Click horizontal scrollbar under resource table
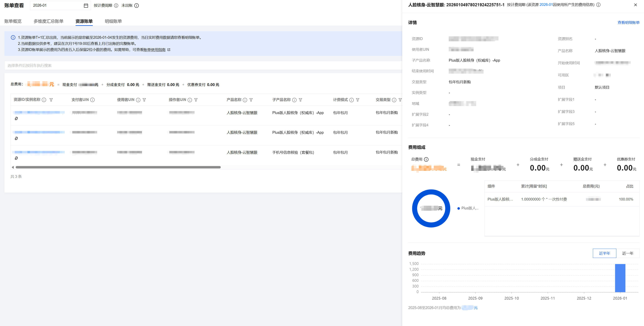644x326 pixels. [118, 167]
